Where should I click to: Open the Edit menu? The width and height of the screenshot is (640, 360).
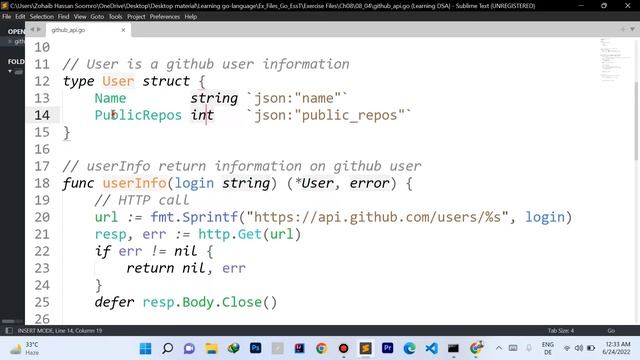20,17
